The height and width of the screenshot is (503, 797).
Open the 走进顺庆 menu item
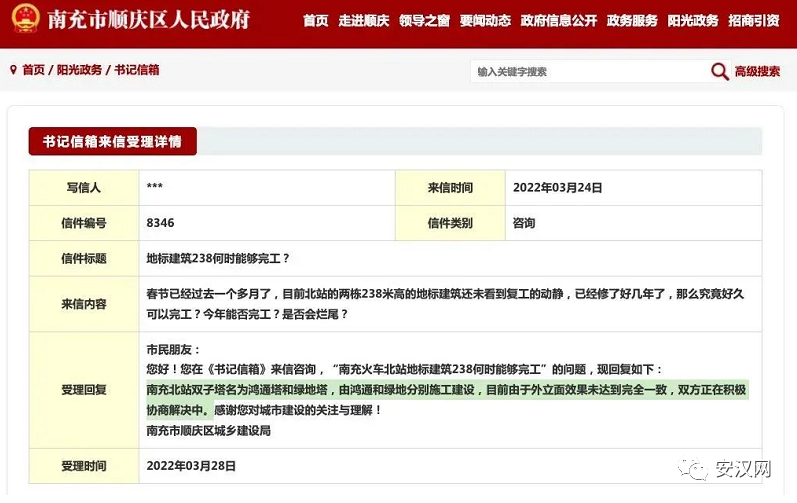(x=364, y=20)
